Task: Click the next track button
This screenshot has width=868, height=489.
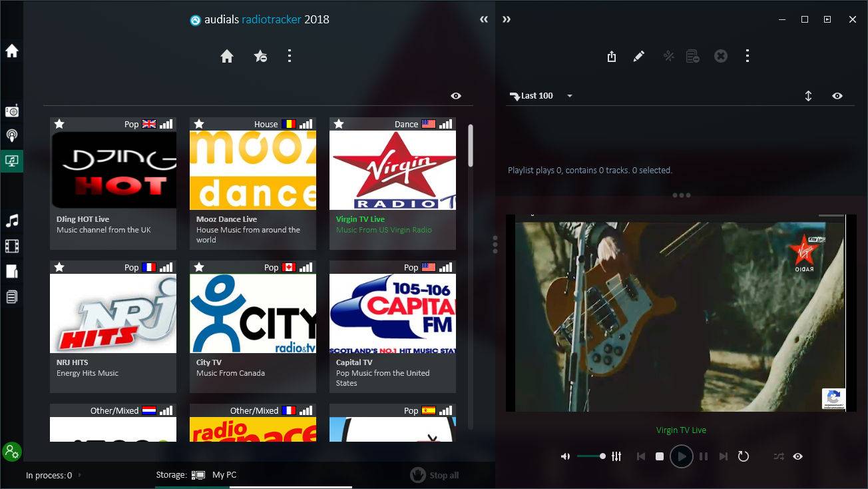Action: click(723, 456)
